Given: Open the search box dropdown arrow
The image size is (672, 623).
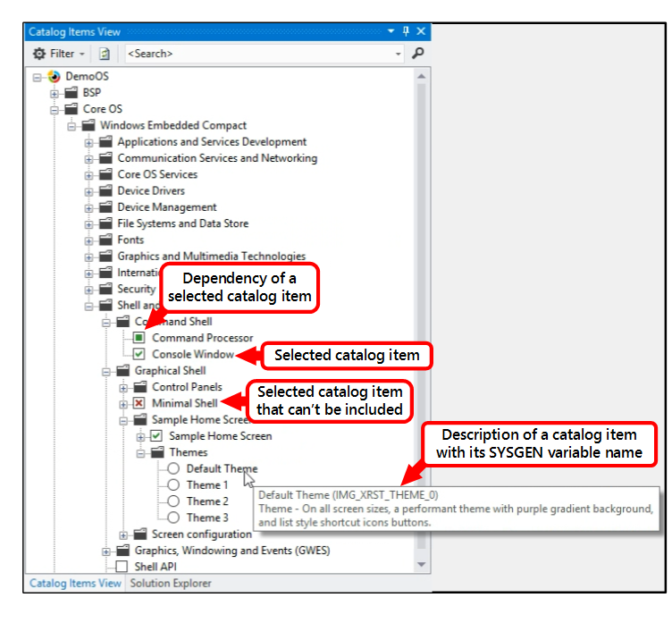Looking at the screenshot, I should (x=399, y=54).
